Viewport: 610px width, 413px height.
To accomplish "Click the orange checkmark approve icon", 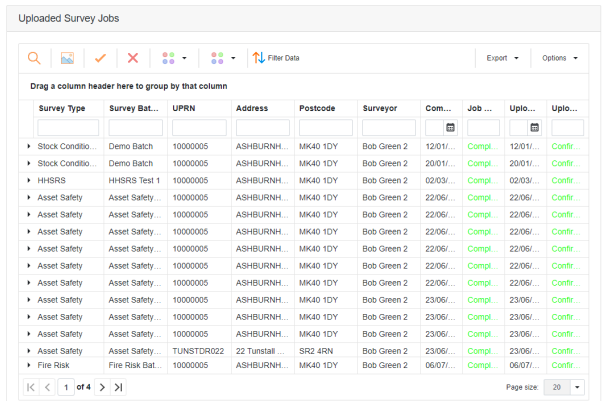I will [x=100, y=58].
